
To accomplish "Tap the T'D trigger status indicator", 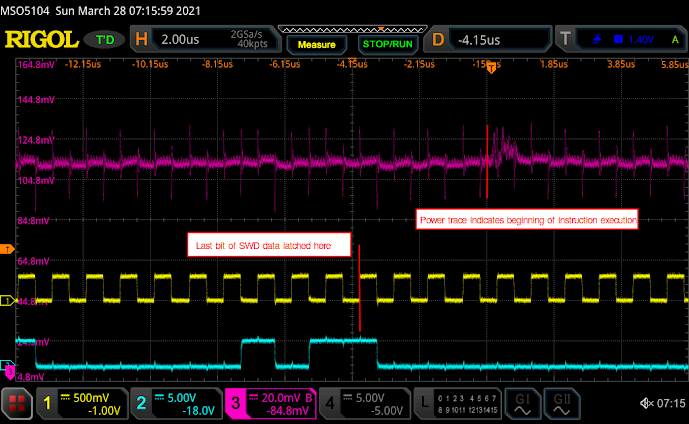I will 105,40.
